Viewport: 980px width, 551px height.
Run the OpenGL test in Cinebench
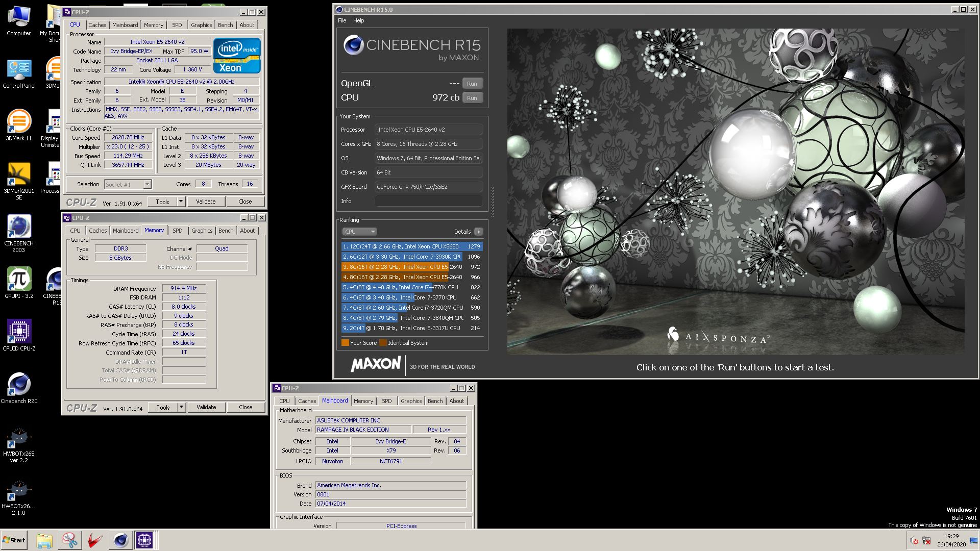click(472, 84)
